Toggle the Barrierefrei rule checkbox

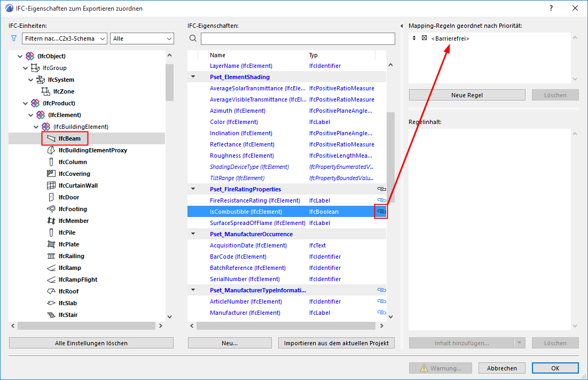(x=424, y=38)
